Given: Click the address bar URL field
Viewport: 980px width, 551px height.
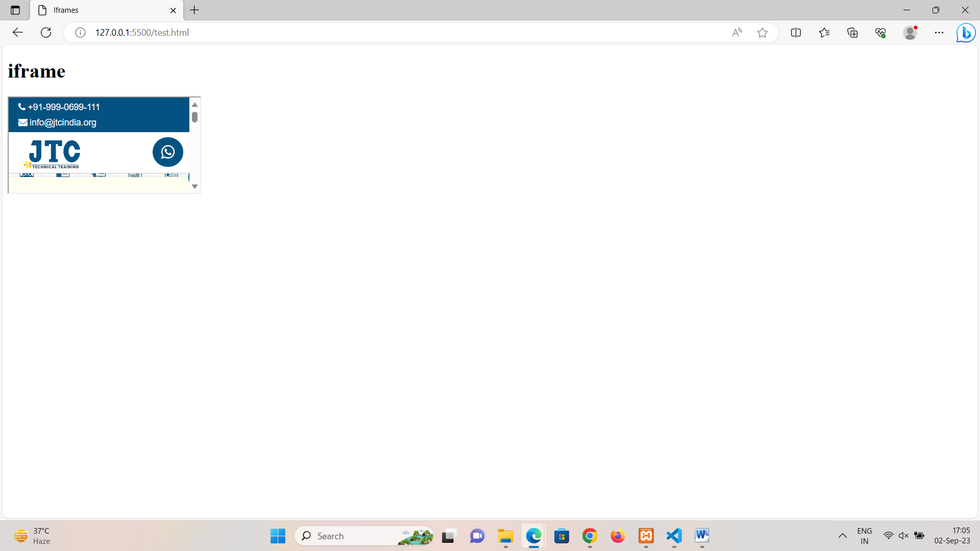Looking at the screenshot, I should tap(357, 33).
